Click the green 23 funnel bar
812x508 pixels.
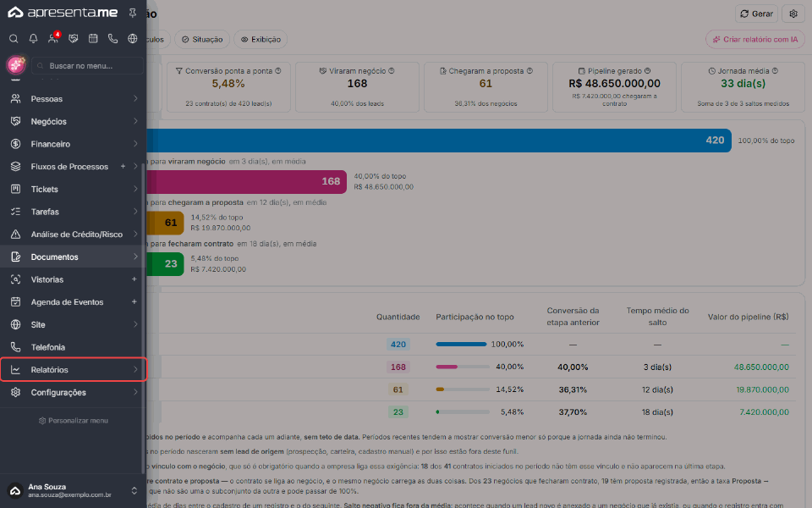pos(165,264)
